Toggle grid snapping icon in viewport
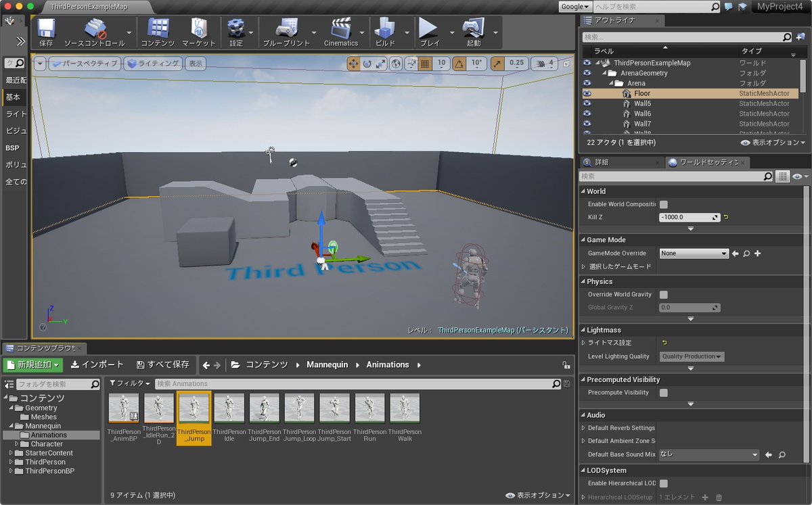Screen dimensions: 812x505 coord(425,64)
